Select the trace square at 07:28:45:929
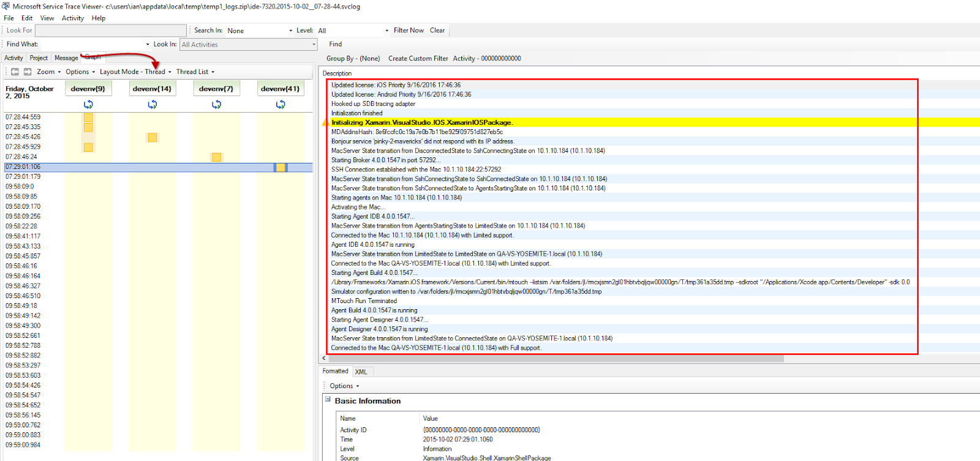 tap(88, 147)
